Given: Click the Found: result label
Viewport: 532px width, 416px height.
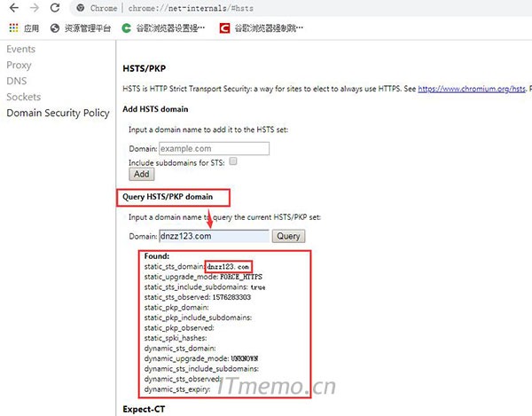Looking at the screenshot, I should (157, 256).
